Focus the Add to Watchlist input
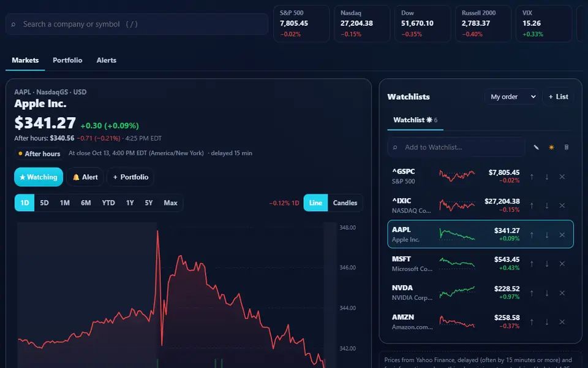The height and width of the screenshot is (368, 588). pyautogui.click(x=456, y=147)
